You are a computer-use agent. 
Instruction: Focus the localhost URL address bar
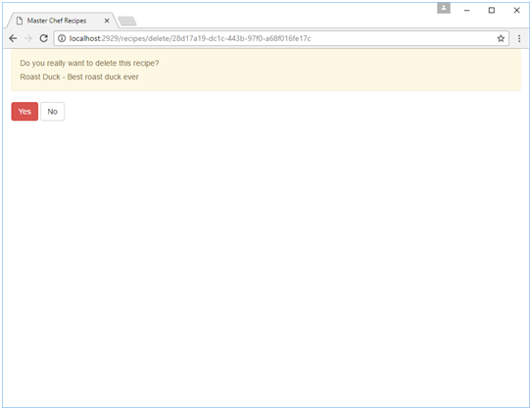point(281,38)
